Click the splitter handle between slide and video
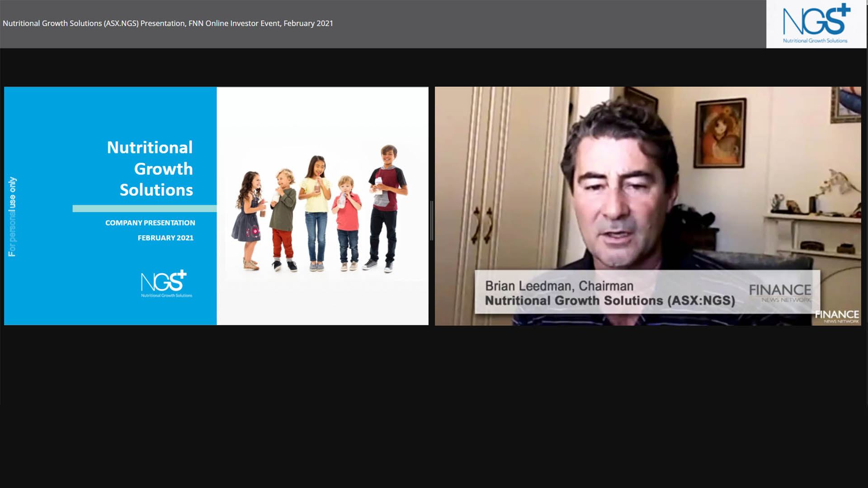The width and height of the screenshot is (868, 488). 432,221
